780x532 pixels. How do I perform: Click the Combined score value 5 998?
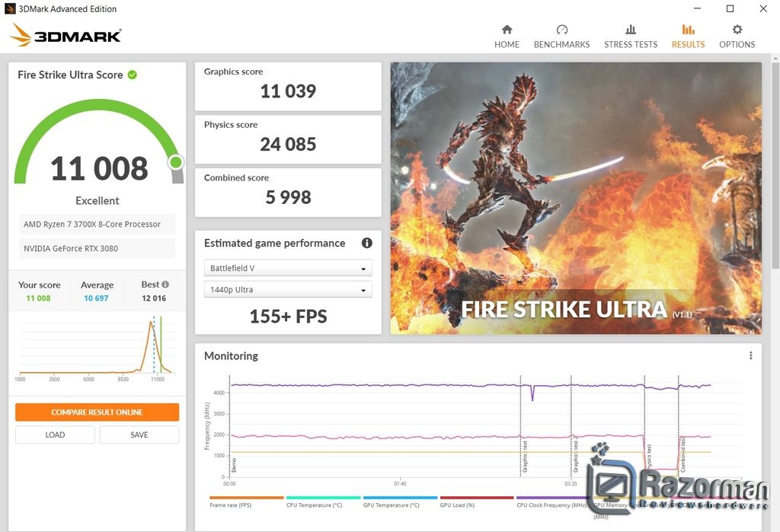click(x=288, y=197)
